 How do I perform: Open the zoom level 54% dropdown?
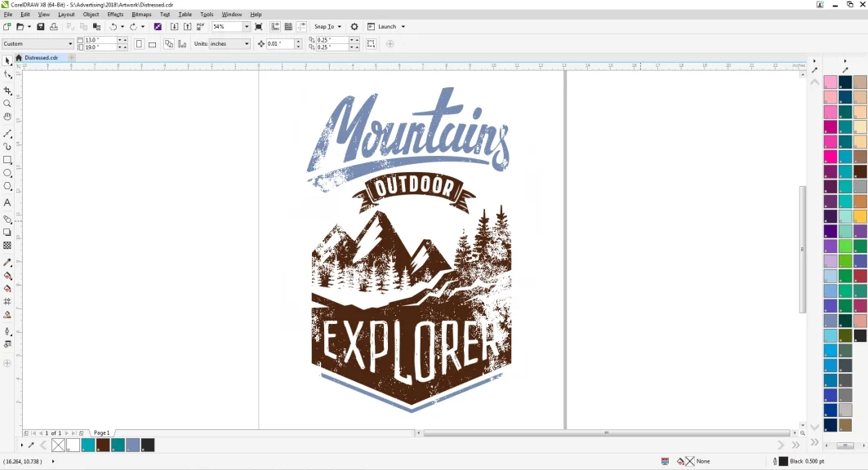tap(247, 27)
